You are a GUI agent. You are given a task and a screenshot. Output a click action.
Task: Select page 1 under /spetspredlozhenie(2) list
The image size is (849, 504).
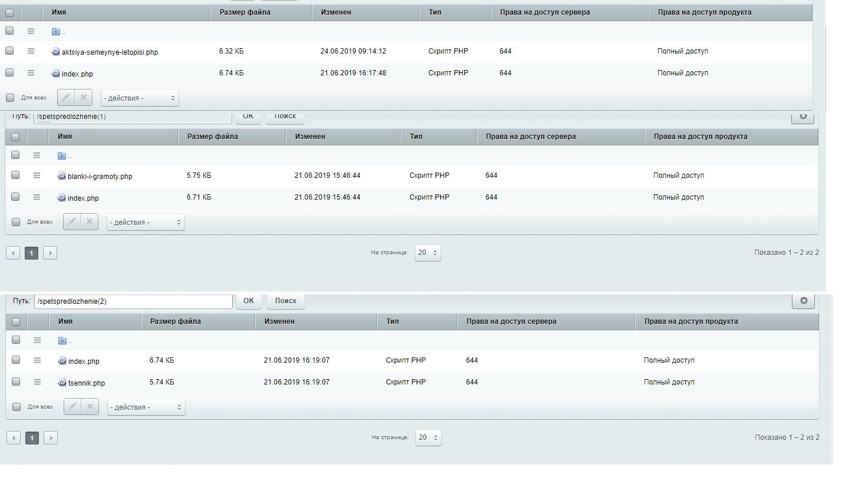[32, 437]
